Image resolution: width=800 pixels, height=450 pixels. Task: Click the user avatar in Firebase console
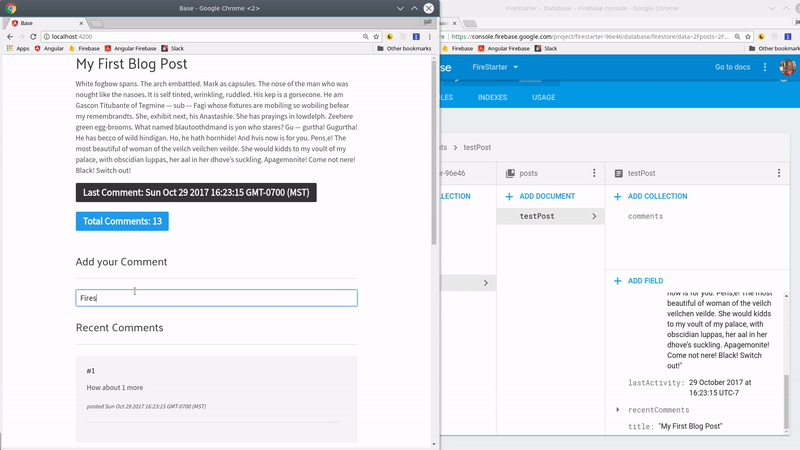[x=786, y=67]
